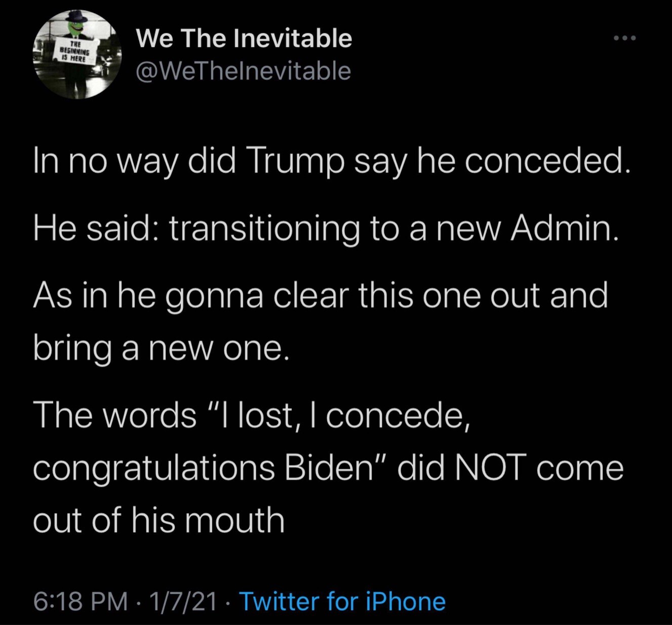Click the "As in he gonna clear" line
Screen dimensions: 672x625
tap(320, 296)
